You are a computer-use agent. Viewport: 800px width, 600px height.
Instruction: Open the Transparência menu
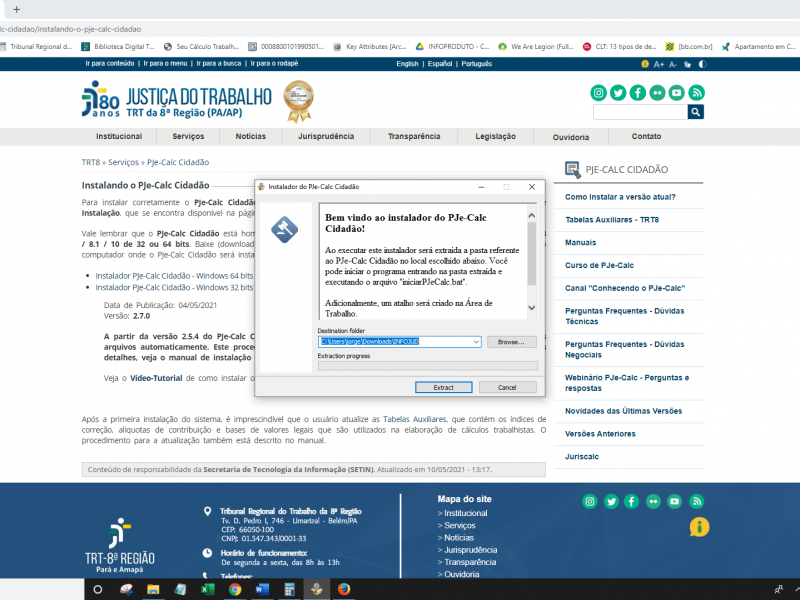[x=414, y=136]
